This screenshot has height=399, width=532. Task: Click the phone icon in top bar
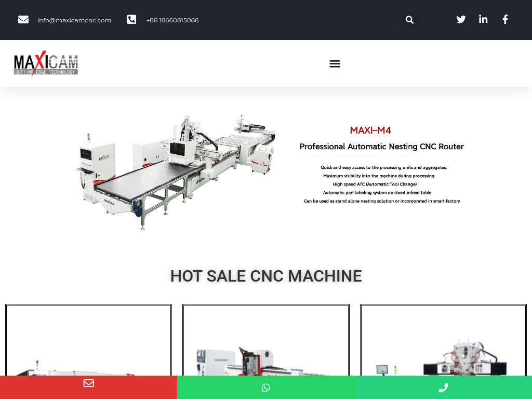[131, 19]
